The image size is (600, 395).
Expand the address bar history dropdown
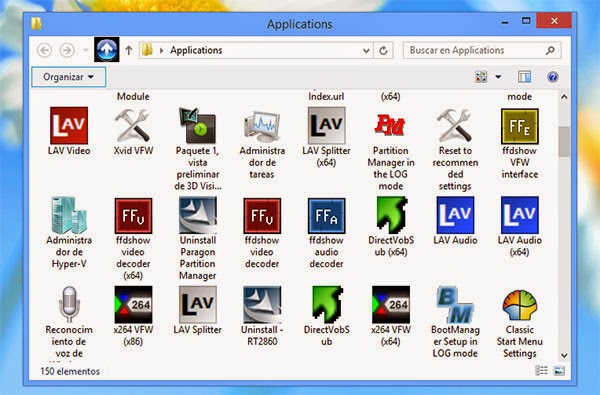coord(366,51)
